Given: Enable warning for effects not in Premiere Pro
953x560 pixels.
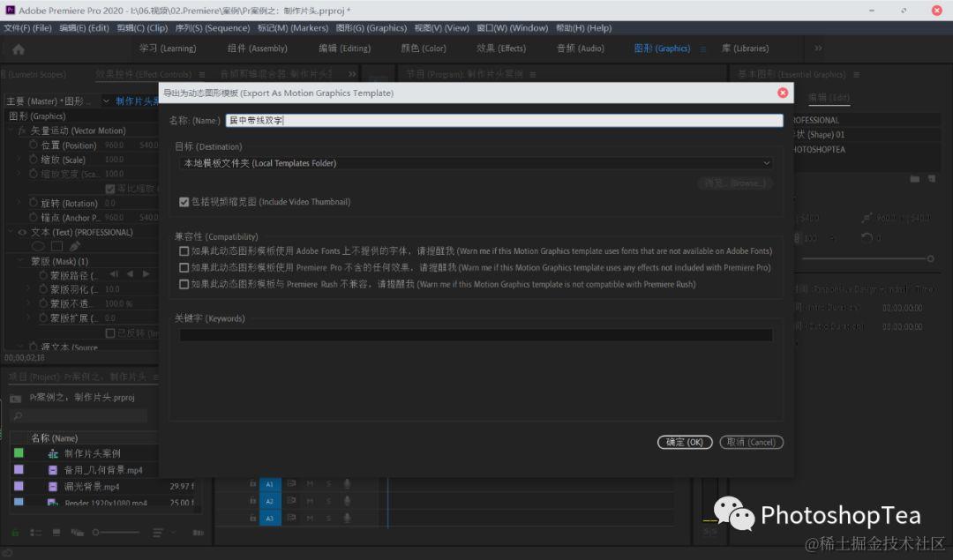Looking at the screenshot, I should pyautogui.click(x=184, y=267).
